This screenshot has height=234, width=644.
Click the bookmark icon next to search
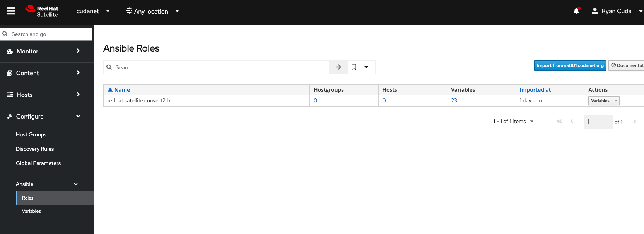coord(354,67)
